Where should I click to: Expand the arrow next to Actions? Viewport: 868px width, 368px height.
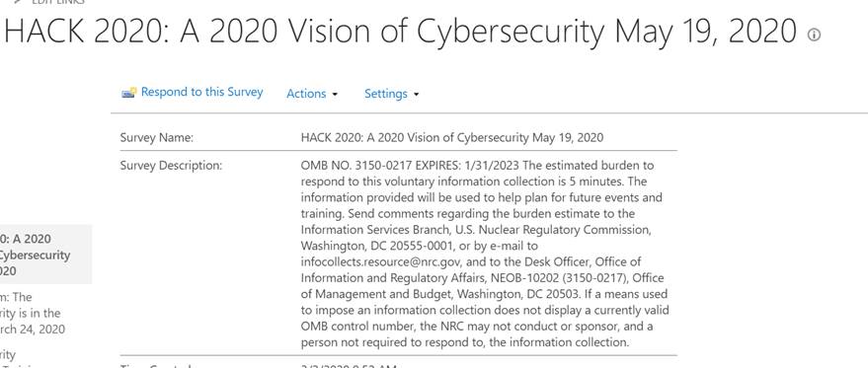[x=335, y=95]
